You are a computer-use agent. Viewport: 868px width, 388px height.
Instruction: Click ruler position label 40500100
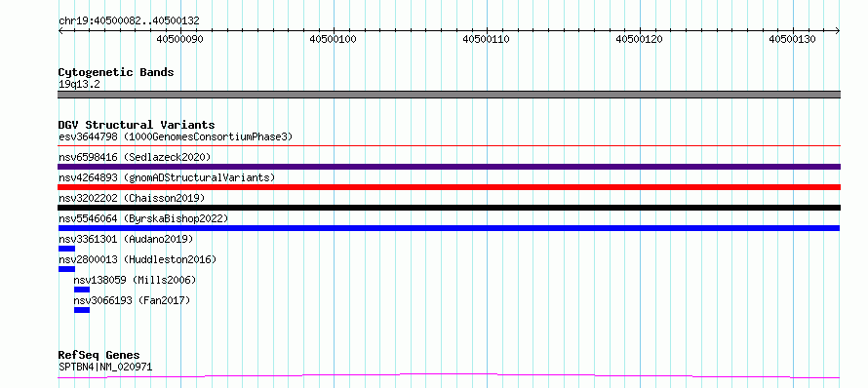tap(334, 39)
